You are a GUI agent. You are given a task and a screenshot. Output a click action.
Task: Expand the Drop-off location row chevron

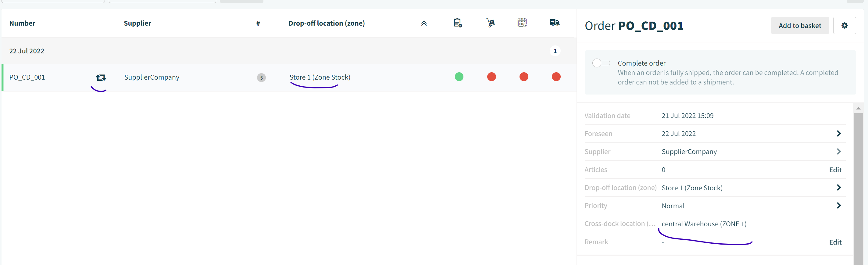click(838, 188)
